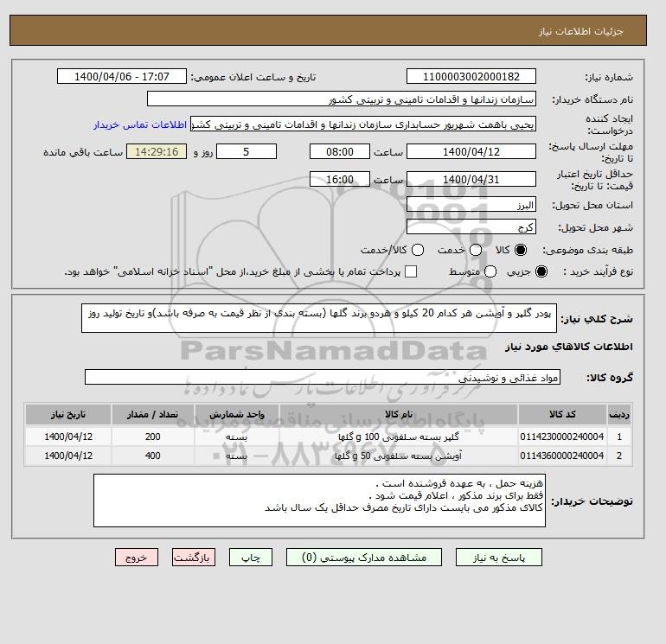
Task: Click the buyer notes text area
Action: (x=319, y=501)
